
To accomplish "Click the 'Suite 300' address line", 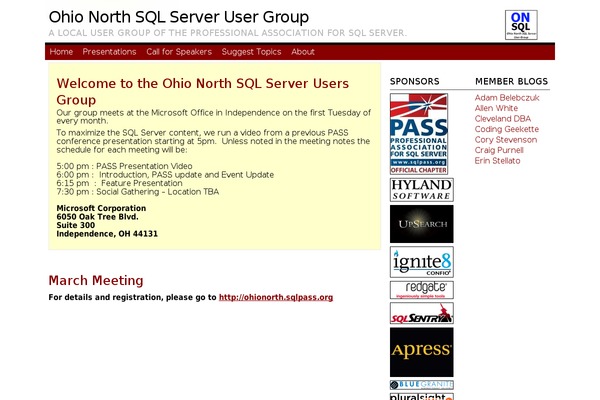I will pyautogui.click(x=76, y=225).
